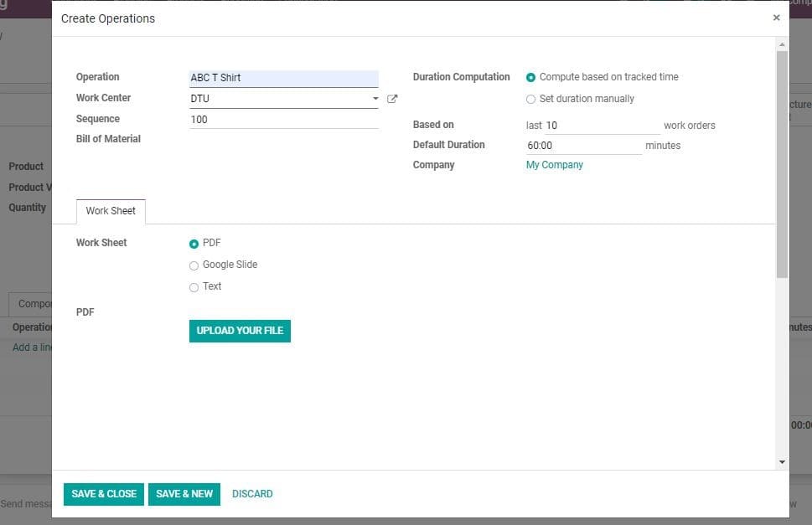Choose Google Slide as worksheet type
The height and width of the screenshot is (525, 812).
point(194,265)
